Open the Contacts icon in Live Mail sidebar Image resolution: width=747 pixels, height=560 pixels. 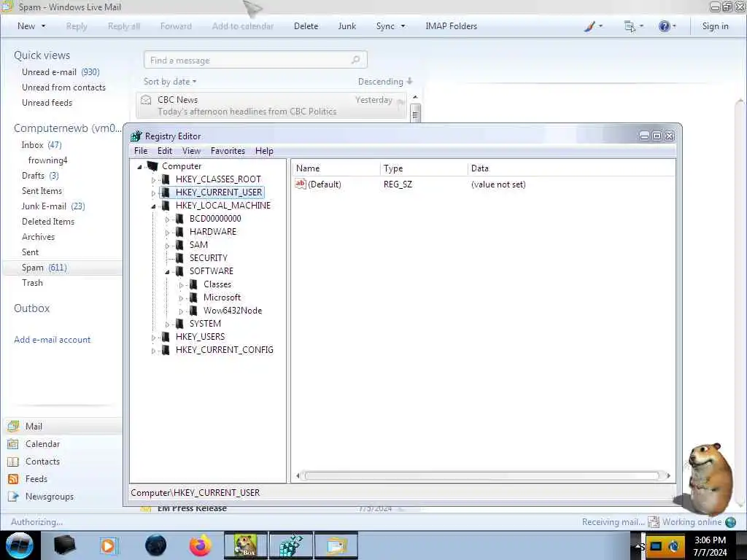pyautogui.click(x=13, y=462)
